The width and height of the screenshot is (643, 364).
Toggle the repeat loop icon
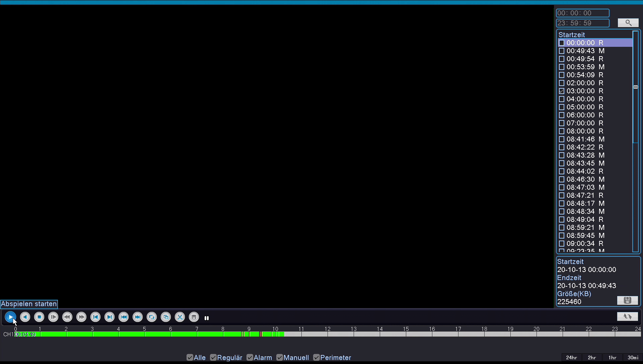[x=152, y=317]
